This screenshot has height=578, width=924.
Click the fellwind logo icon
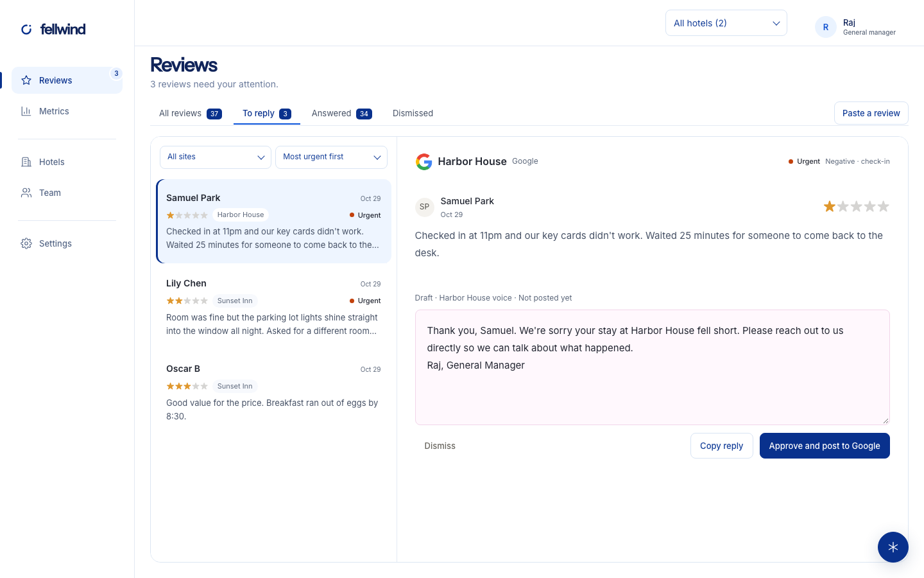pyautogui.click(x=26, y=30)
